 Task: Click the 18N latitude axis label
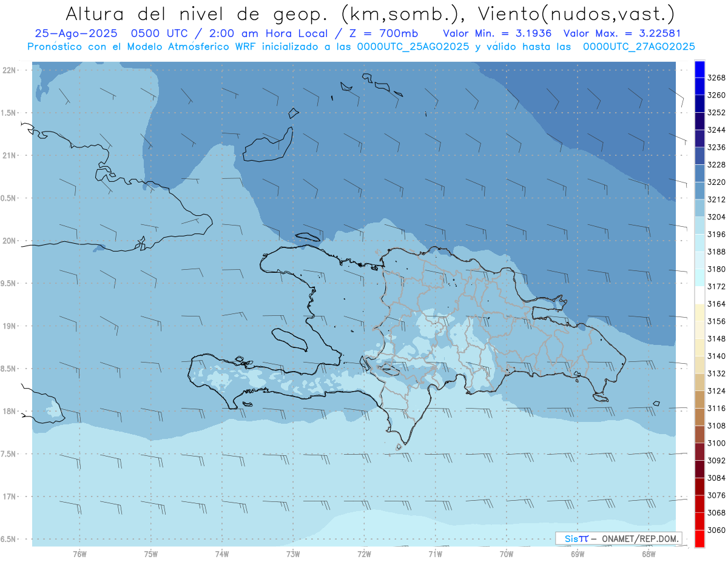tap(8, 411)
